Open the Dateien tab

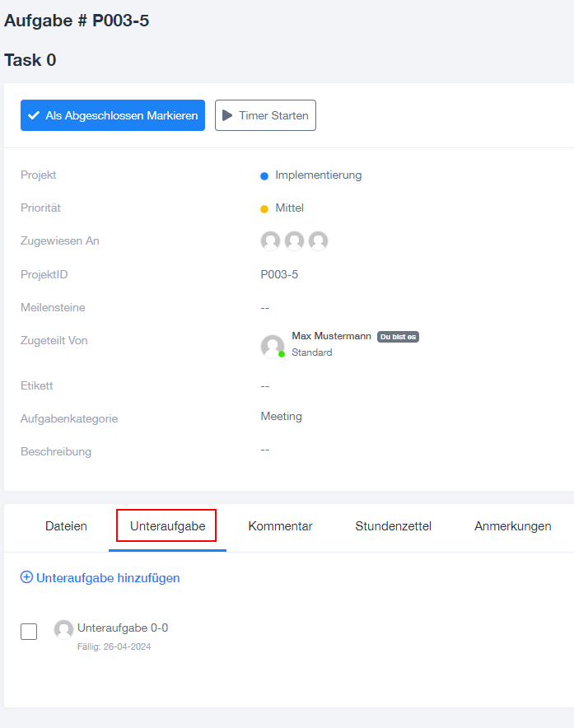(66, 526)
